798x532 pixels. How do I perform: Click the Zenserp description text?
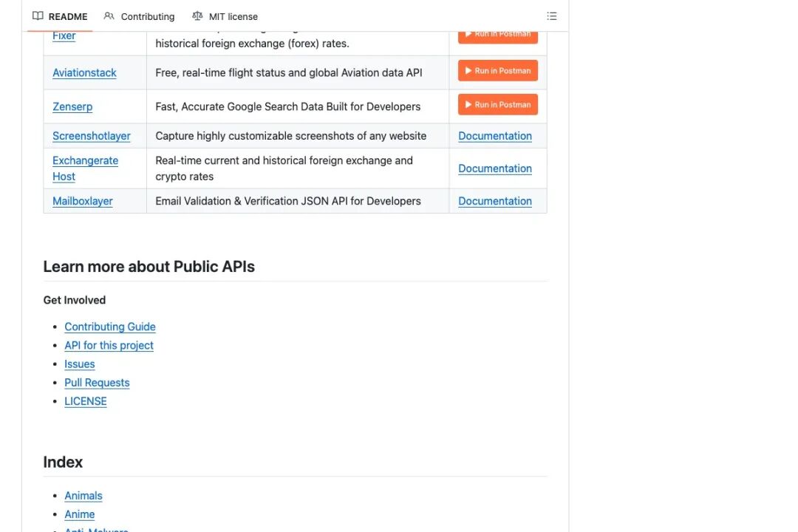pyautogui.click(x=287, y=107)
